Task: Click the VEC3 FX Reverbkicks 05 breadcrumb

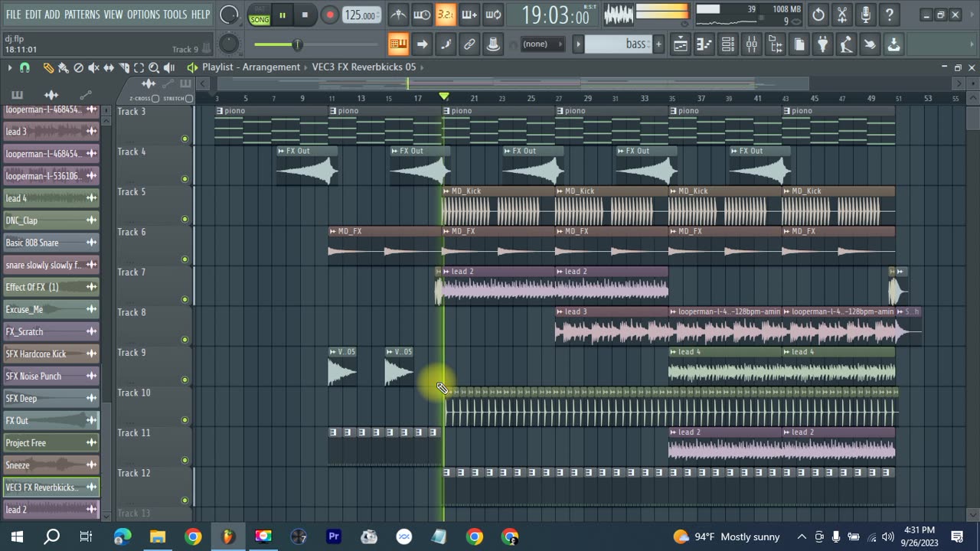Action: [x=364, y=67]
